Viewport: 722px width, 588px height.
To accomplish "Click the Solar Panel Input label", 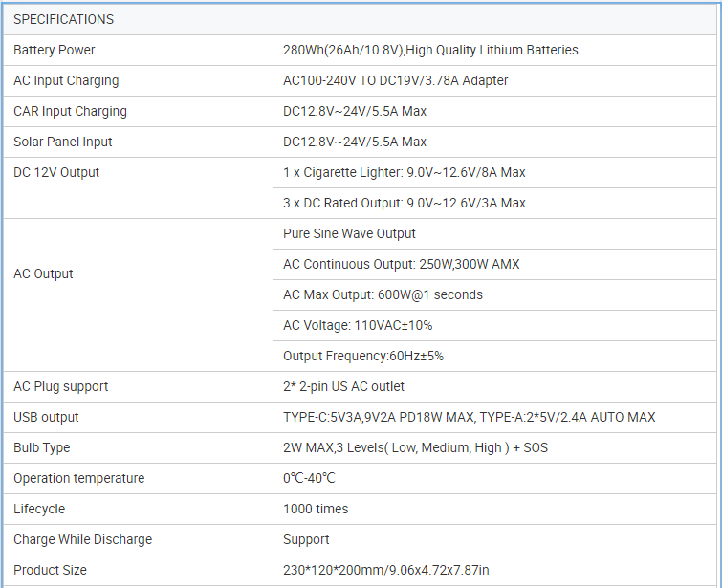I will [63, 142].
